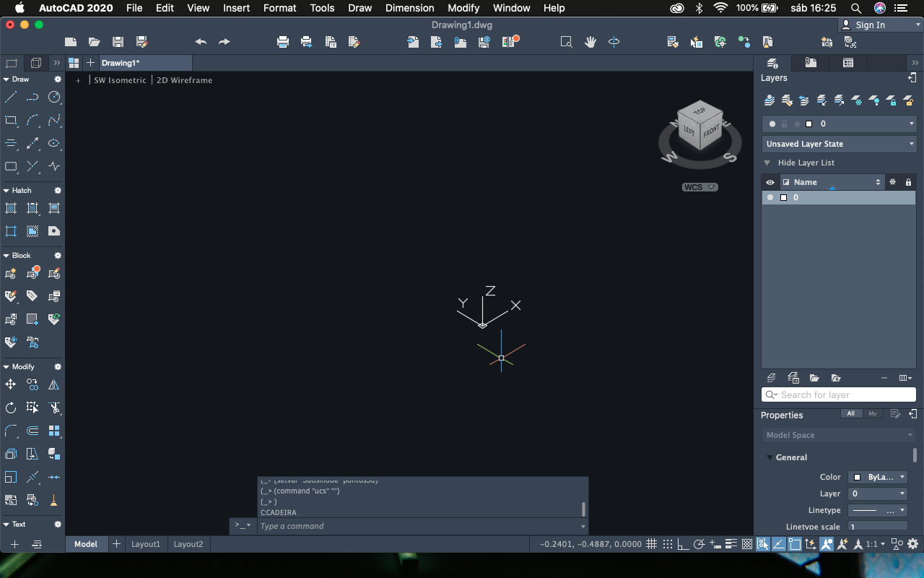Collapse the Block tool group

(6, 256)
